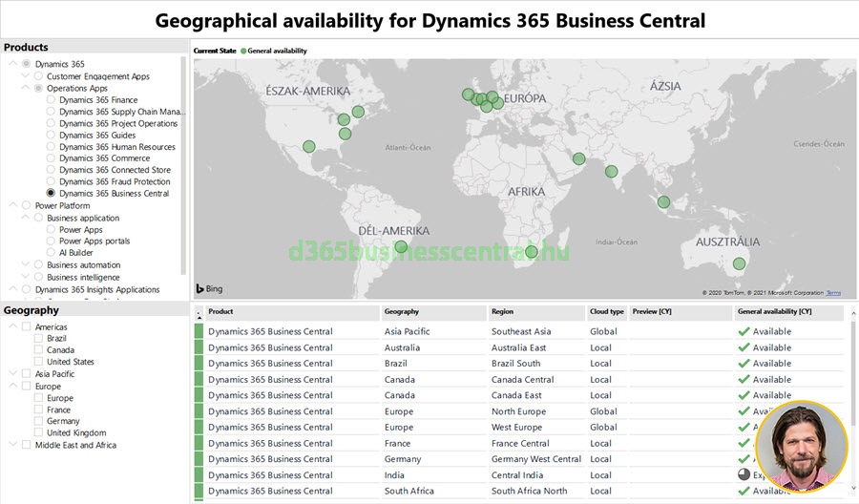The width and height of the screenshot is (859, 504).
Task: Sort by the Cloud type column header
Action: [x=606, y=312]
